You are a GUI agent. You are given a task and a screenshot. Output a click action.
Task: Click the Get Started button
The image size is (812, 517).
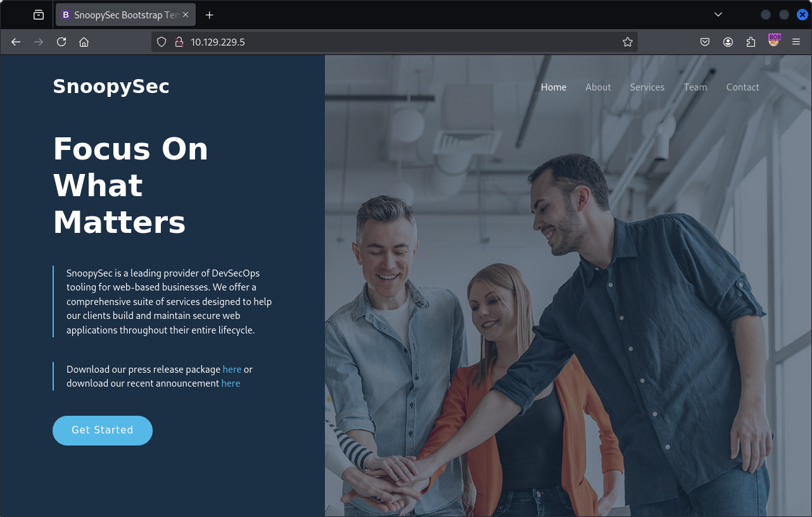(103, 430)
